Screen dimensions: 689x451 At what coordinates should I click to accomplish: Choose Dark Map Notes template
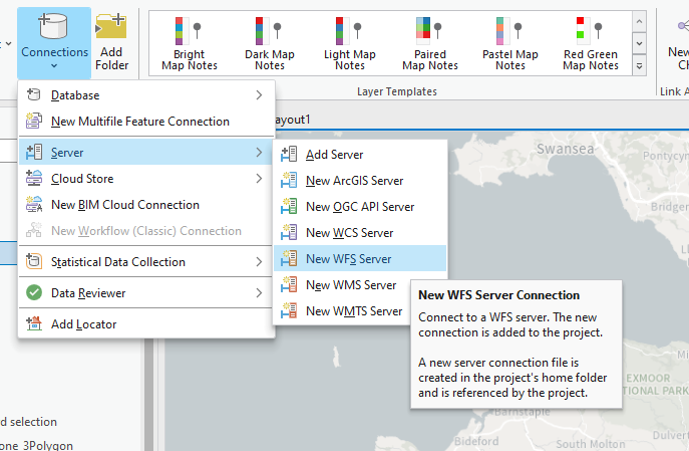269,43
